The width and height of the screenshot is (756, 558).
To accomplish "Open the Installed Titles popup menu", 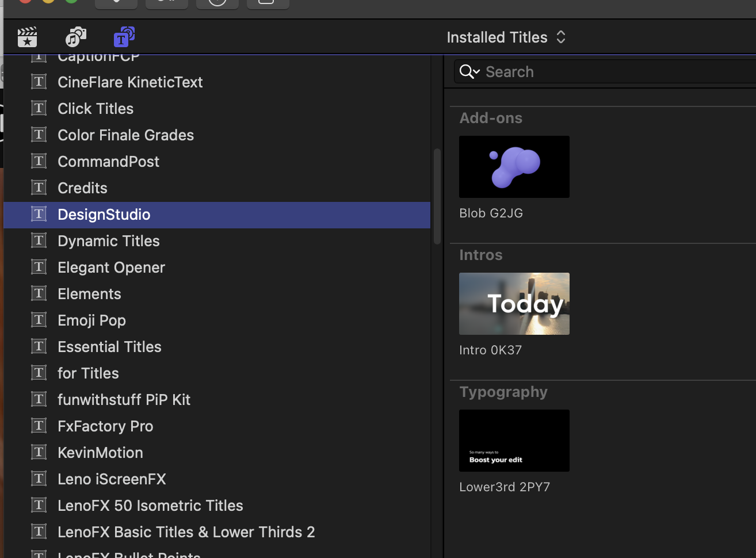I will (x=506, y=37).
